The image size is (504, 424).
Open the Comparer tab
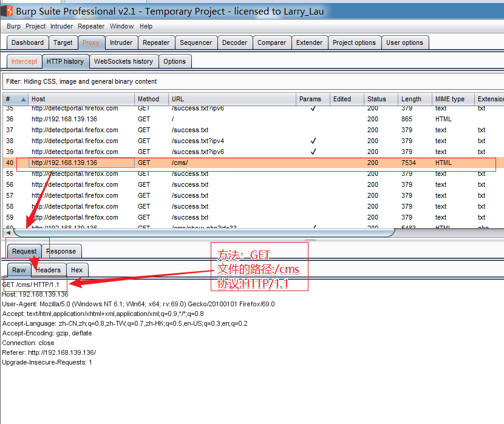271,42
